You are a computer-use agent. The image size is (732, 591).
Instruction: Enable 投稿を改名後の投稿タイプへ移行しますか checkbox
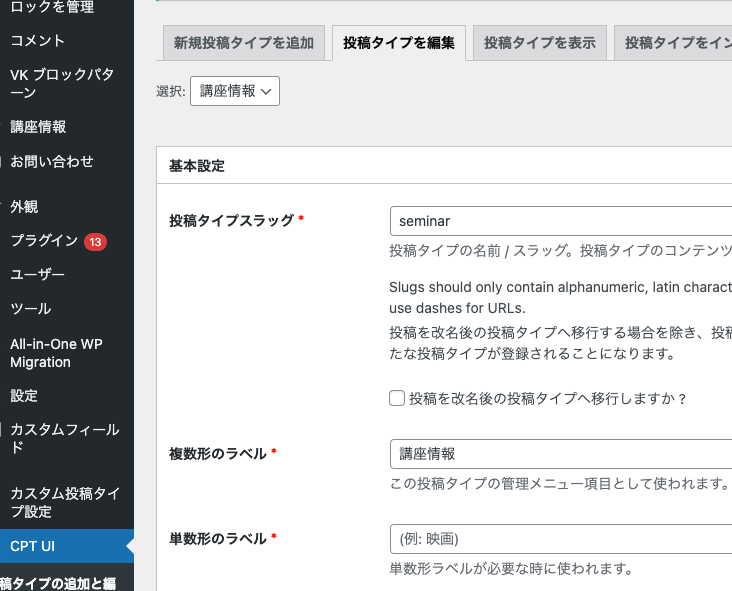397,398
